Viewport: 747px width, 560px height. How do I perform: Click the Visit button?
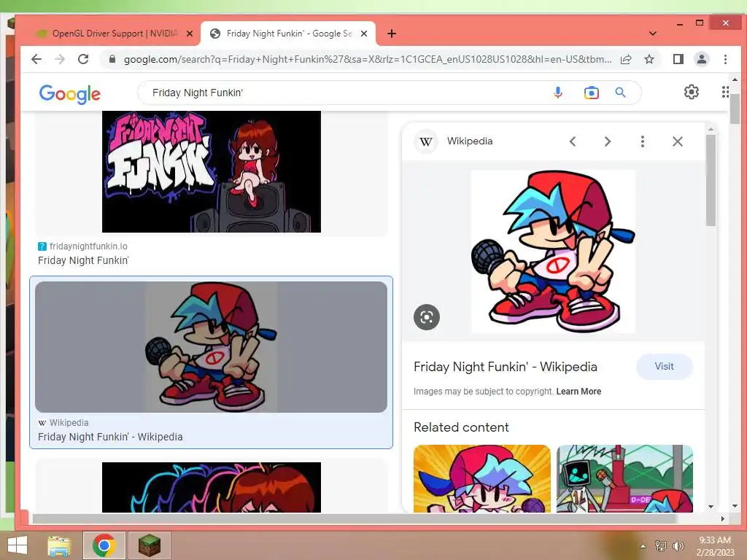tap(664, 366)
